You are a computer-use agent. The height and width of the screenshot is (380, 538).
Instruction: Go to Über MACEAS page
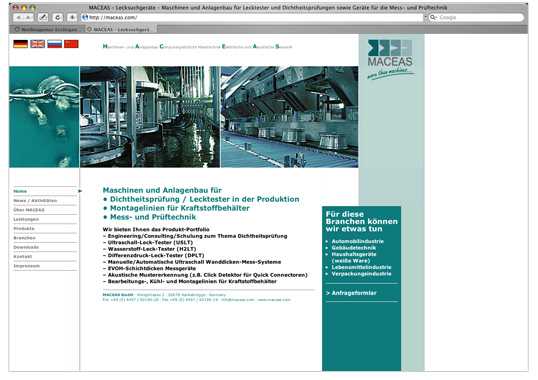coord(29,210)
